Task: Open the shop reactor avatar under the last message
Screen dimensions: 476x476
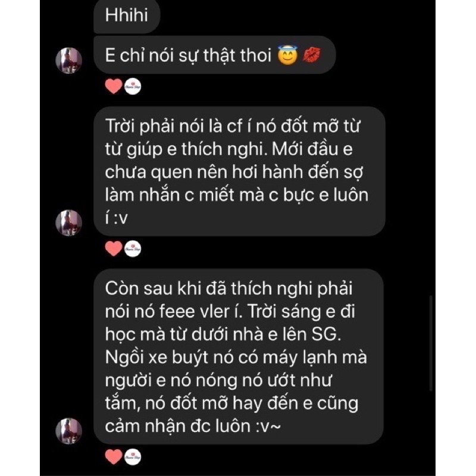Action: pyautogui.click(x=133, y=457)
